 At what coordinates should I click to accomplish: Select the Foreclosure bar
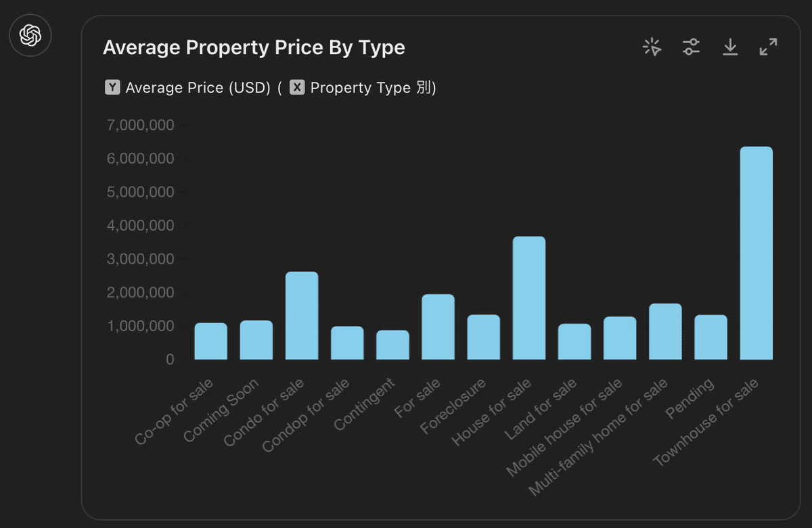coord(484,337)
